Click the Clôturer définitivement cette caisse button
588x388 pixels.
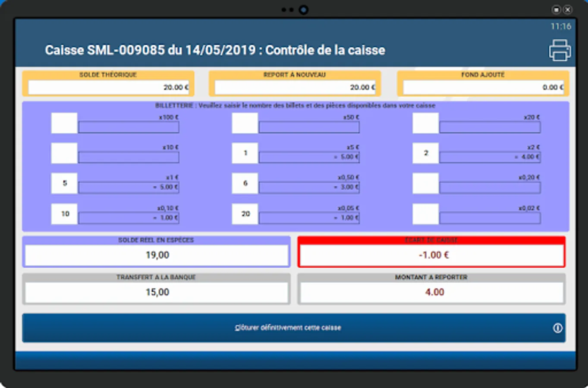click(294, 328)
